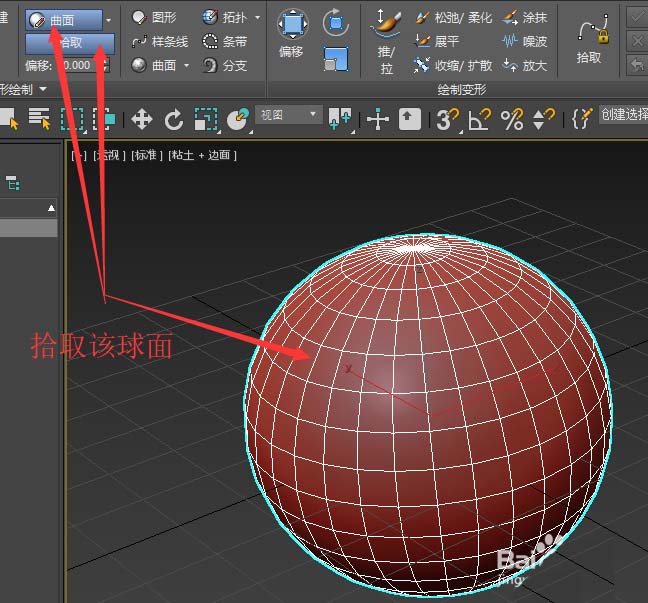Select the 图形 shape tool
This screenshot has height=603, width=648.
point(154,17)
